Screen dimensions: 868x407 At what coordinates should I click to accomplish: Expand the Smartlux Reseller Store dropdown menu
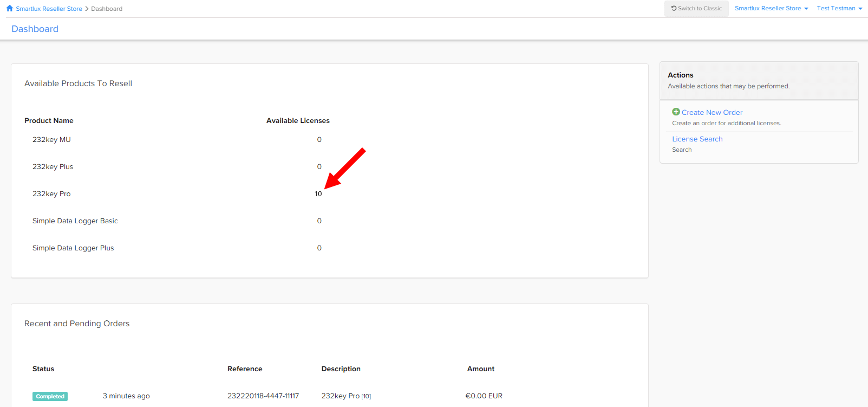pos(771,8)
